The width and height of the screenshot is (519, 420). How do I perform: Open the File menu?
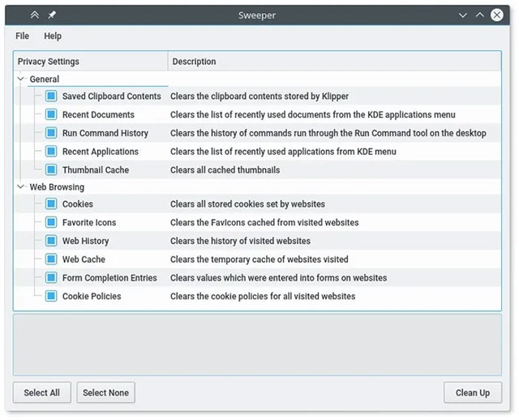tap(22, 36)
